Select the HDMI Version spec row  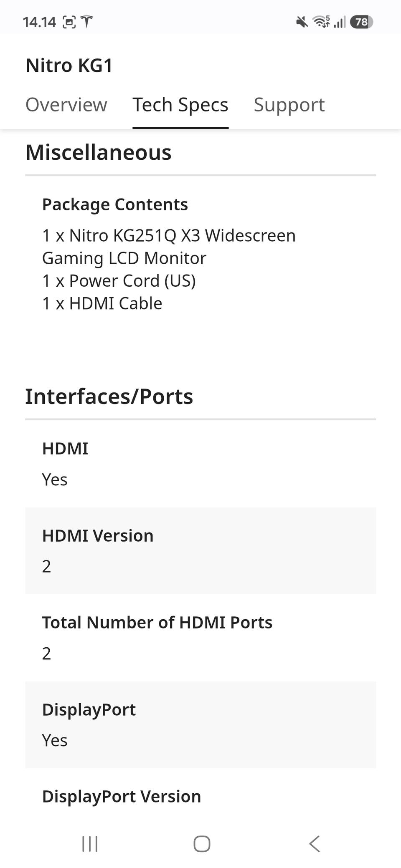tap(200, 551)
